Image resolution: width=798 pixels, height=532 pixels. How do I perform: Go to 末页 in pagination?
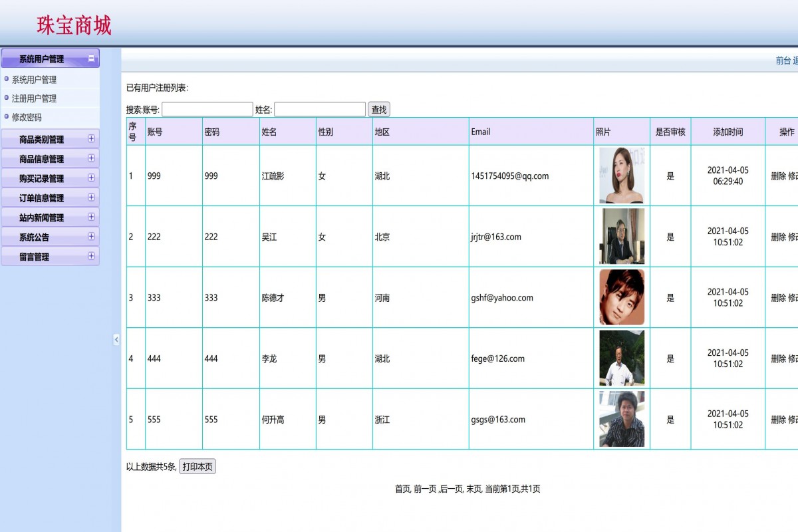(x=473, y=489)
